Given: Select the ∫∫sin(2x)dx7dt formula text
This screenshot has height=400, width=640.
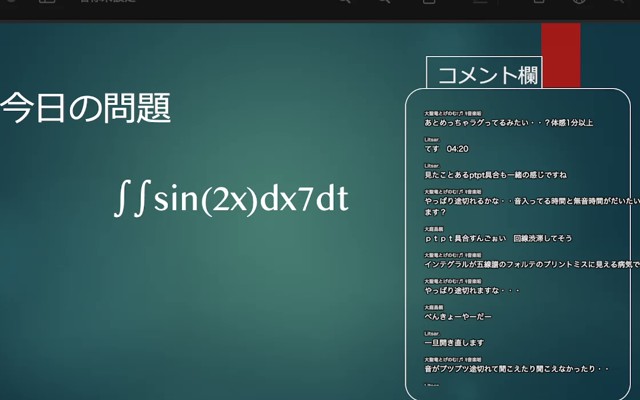Looking at the screenshot, I should pos(231,199).
